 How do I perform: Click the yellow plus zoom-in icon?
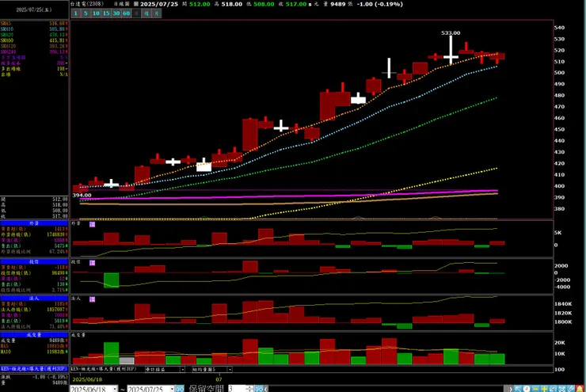coord(544,389)
